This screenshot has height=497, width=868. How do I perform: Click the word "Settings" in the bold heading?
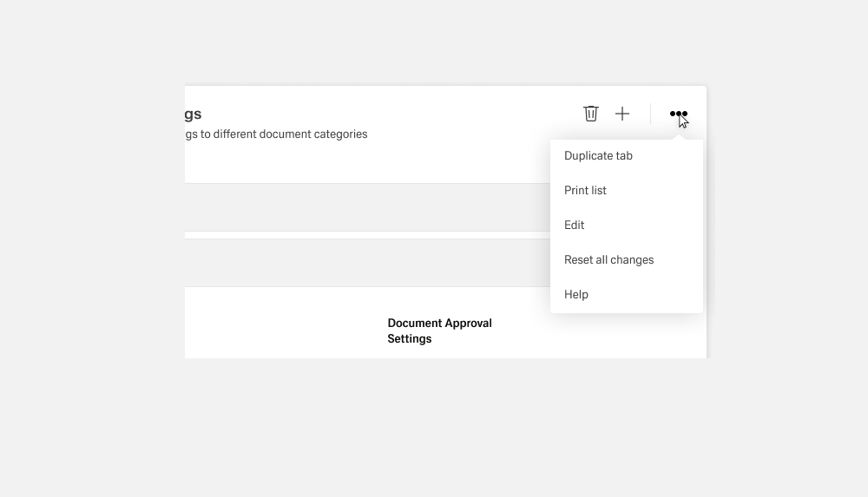409,339
